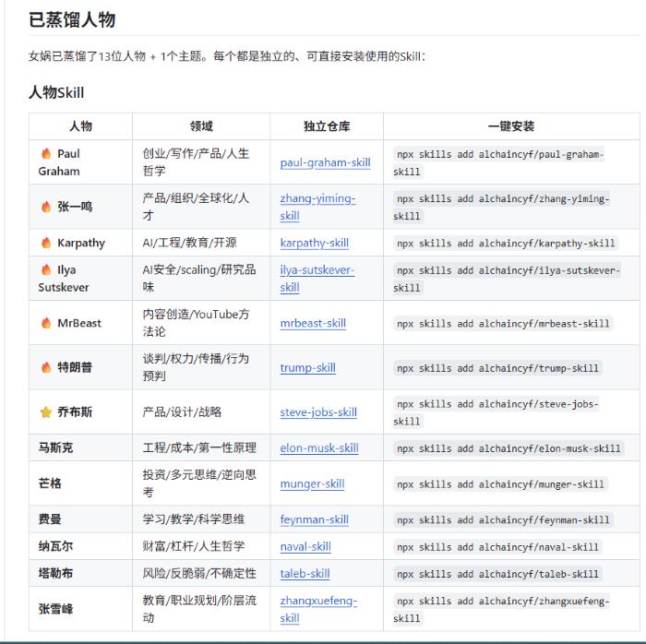Open the naval-skill repository link

pyautogui.click(x=305, y=547)
